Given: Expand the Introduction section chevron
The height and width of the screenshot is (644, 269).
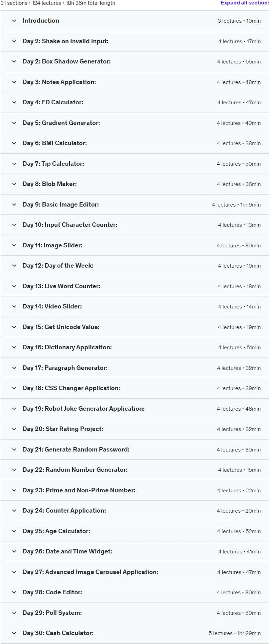Looking at the screenshot, I should click(14, 21).
